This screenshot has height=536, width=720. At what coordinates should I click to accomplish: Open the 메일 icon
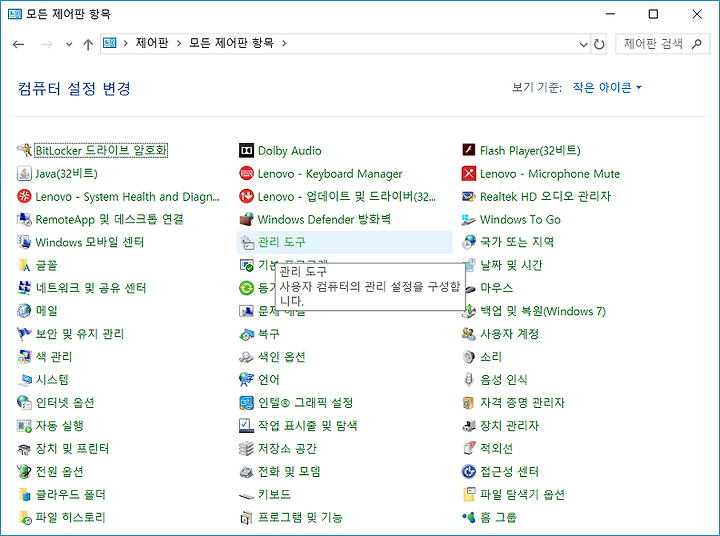24,311
